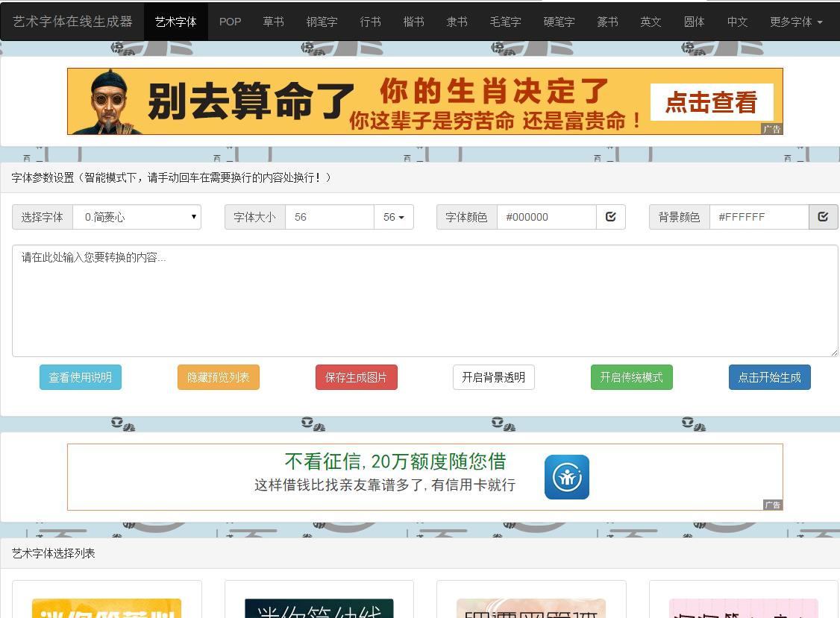Image resolution: width=840 pixels, height=618 pixels.
Task: Switch to the 草书 tab
Action: coord(273,22)
